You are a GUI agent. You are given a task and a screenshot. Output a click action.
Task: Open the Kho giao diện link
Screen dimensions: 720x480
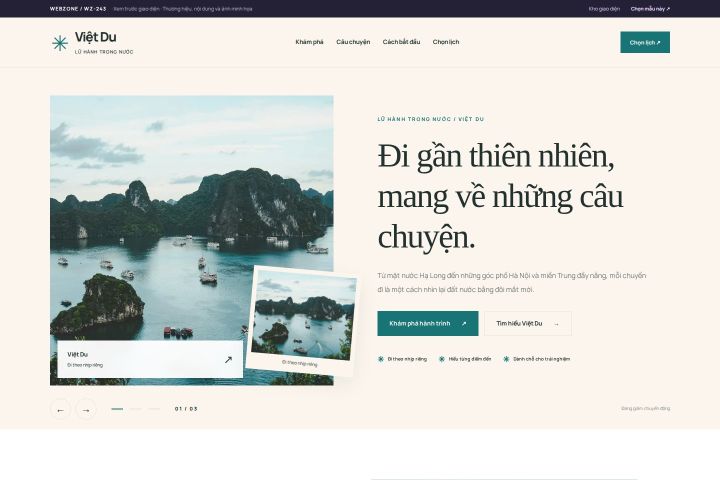[x=604, y=9]
